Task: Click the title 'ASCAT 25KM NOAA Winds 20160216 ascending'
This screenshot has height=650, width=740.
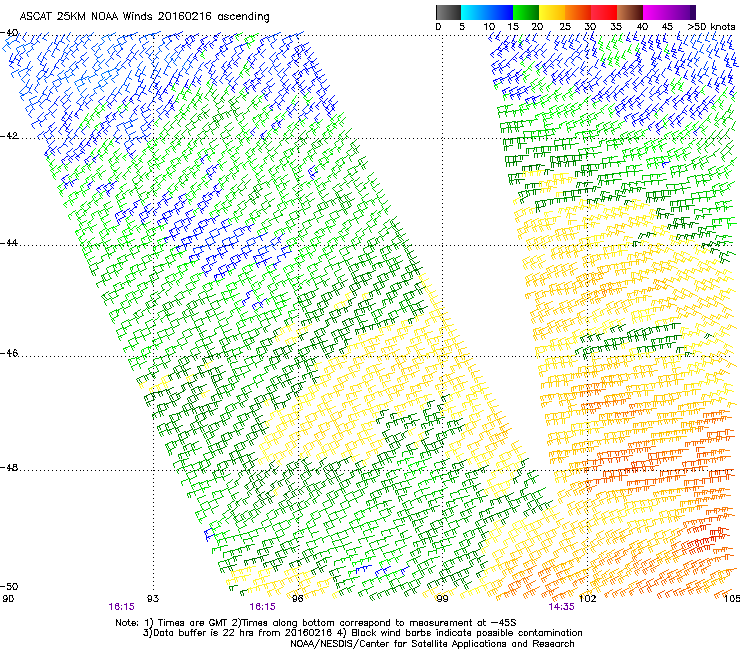Action: (144, 17)
